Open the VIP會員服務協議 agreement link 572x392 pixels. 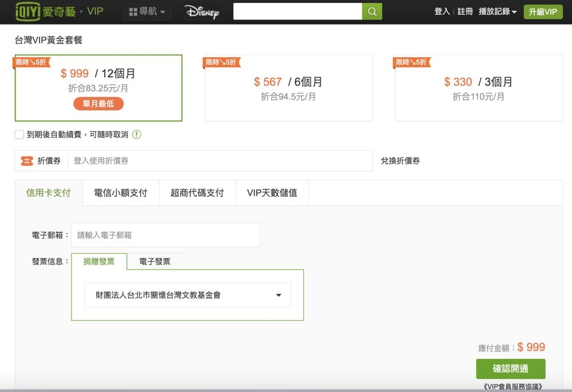point(513,387)
